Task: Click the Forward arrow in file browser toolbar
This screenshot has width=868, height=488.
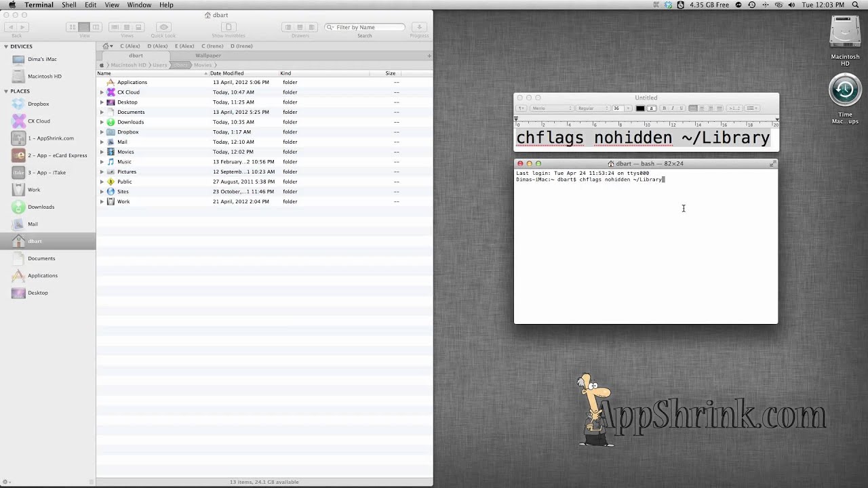Action: tap(22, 27)
